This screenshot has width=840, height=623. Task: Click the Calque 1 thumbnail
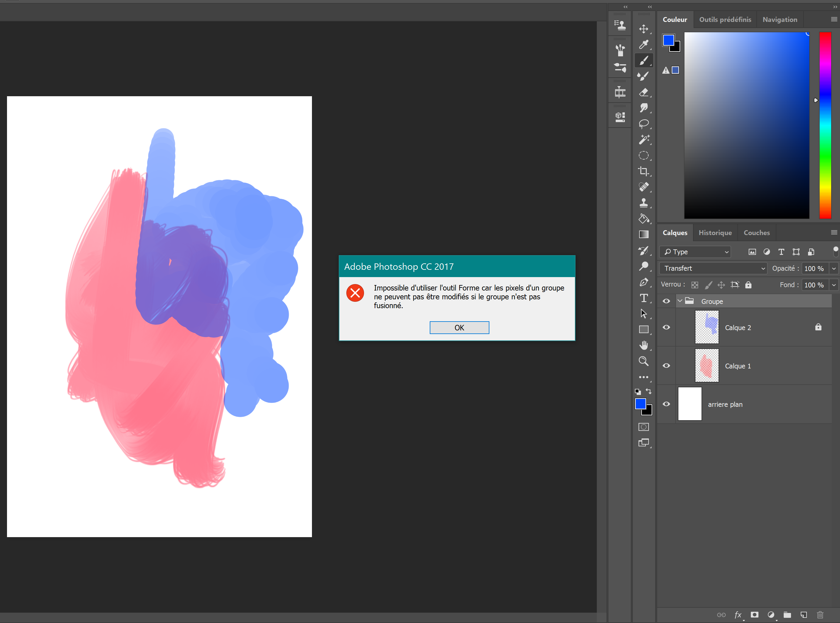point(707,365)
